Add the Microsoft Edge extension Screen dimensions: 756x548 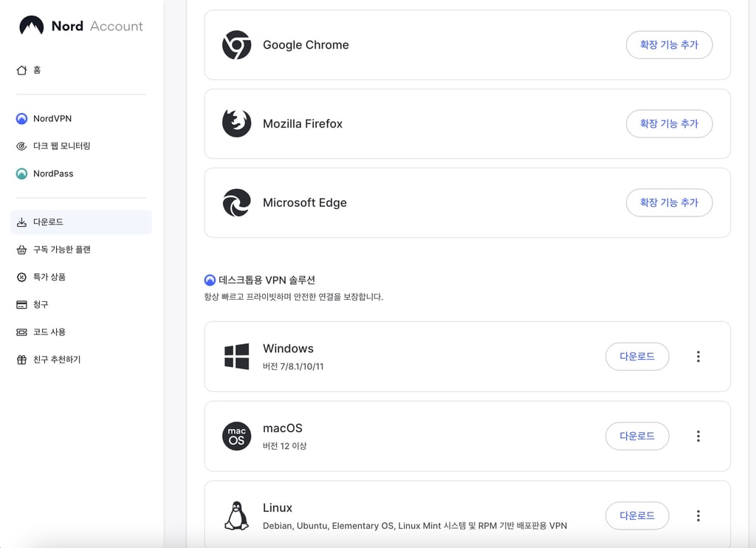(669, 202)
